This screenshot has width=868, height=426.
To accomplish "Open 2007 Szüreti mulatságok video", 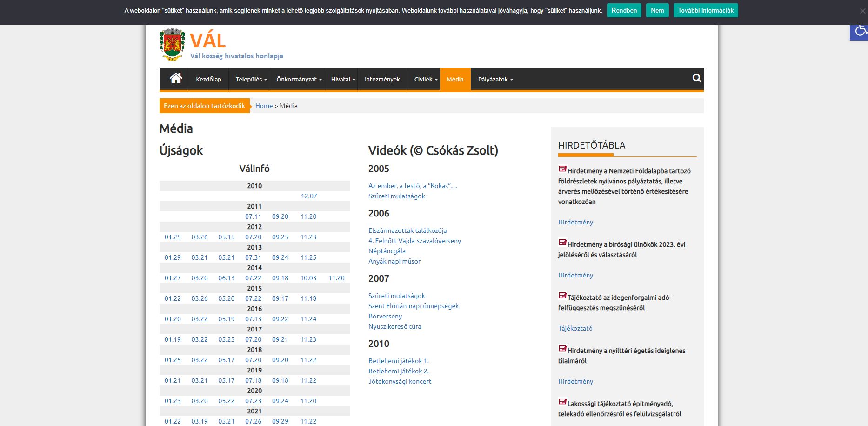I will point(397,296).
